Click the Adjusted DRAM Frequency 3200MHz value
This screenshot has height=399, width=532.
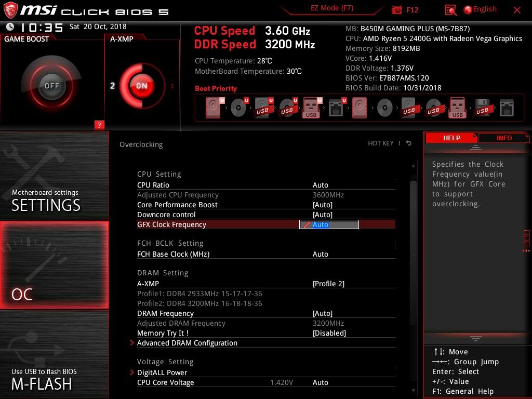(328, 323)
